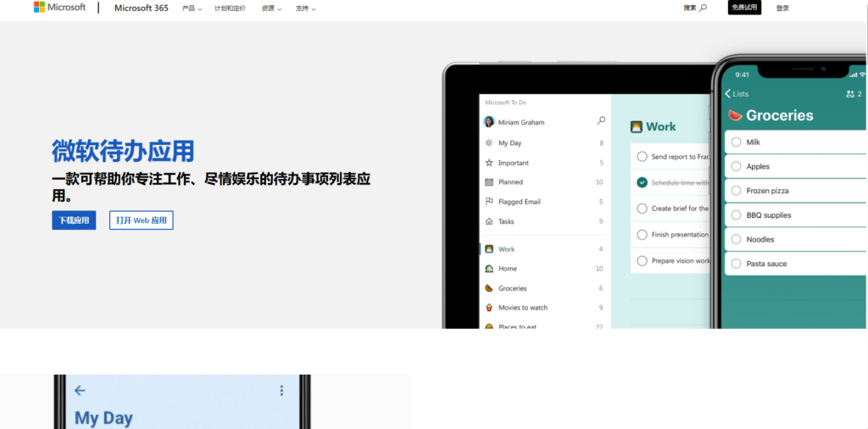Mark Frozen pizza as complete
The width and height of the screenshot is (868, 429).
coord(736,191)
